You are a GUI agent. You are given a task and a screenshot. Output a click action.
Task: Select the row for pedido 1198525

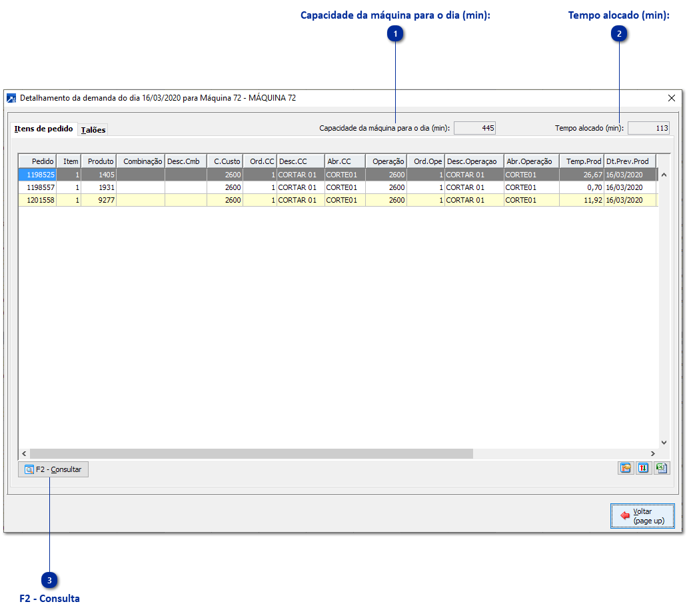pos(338,175)
